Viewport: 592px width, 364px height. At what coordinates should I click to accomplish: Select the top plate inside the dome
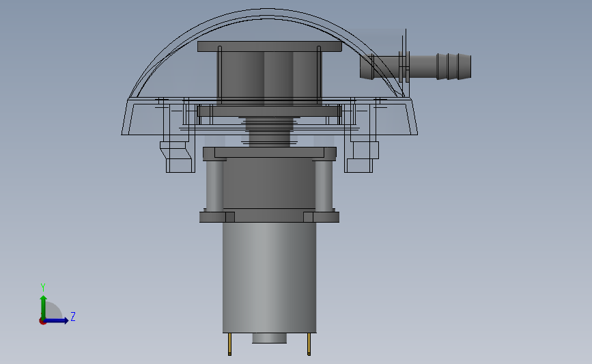270,46
